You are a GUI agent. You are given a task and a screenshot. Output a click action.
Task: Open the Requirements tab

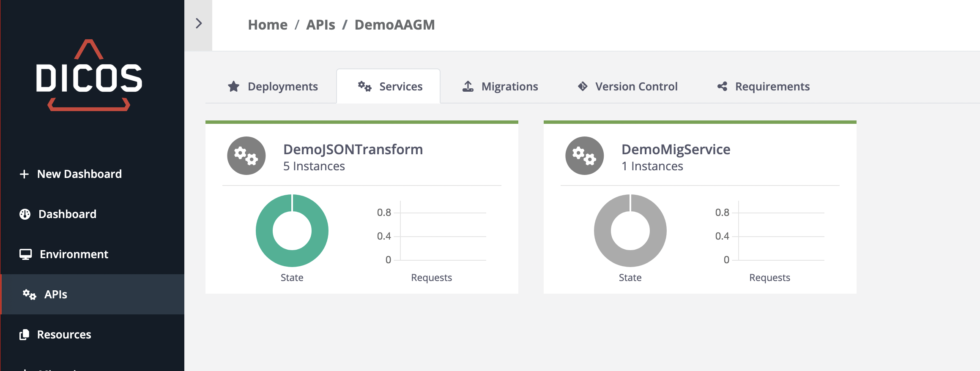pyautogui.click(x=764, y=87)
